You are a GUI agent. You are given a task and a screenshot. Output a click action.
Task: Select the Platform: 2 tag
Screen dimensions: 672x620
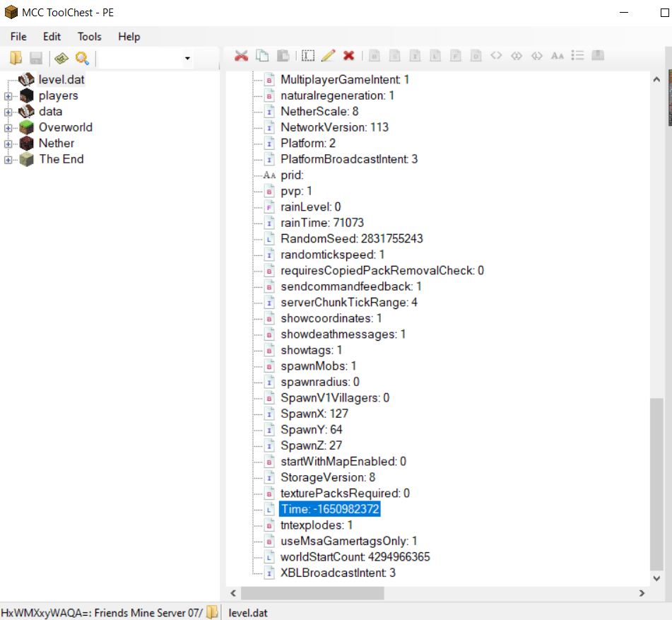coord(307,144)
